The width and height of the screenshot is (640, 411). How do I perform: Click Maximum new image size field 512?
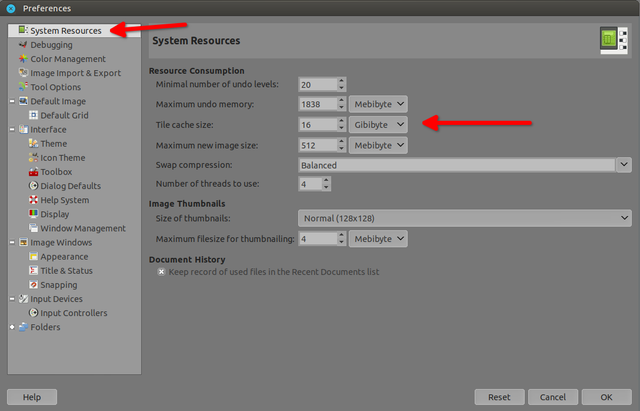pyautogui.click(x=318, y=145)
